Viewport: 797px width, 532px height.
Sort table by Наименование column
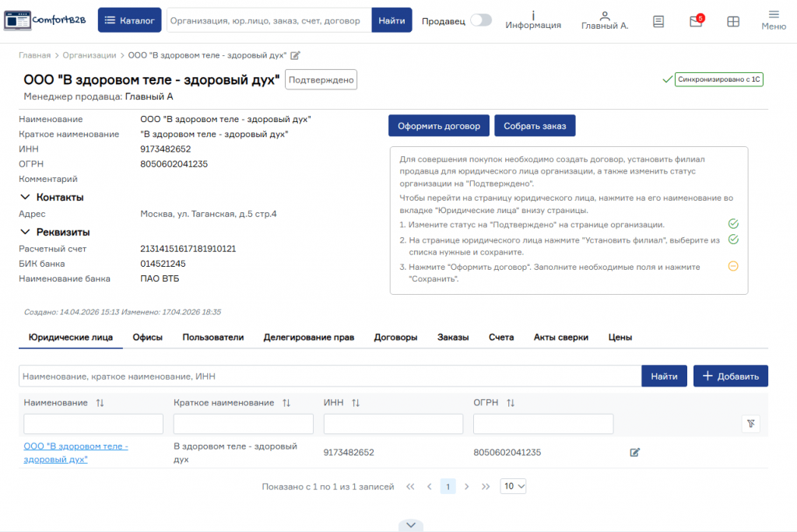(100, 402)
